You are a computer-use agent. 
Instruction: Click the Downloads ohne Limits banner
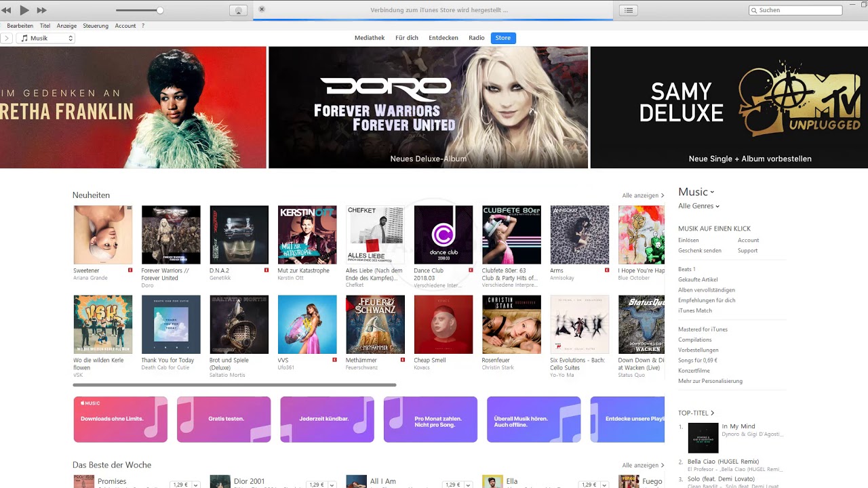121,420
